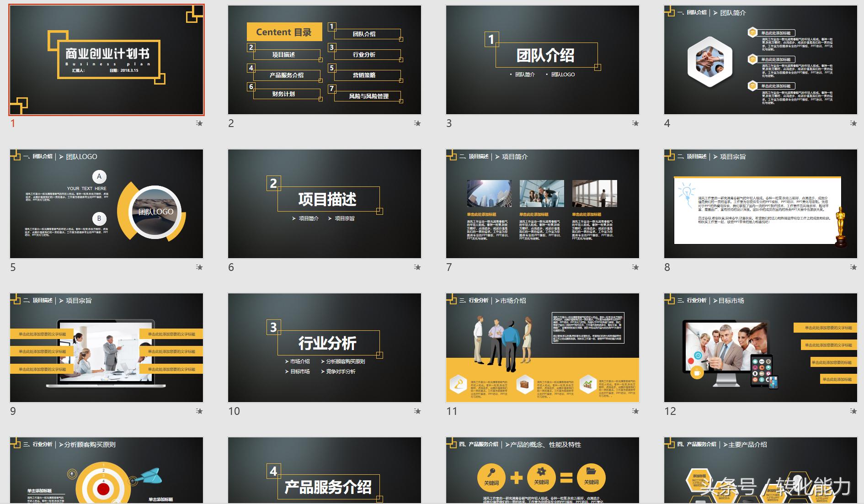Click the slide number 10 label
The image size is (864, 504).
point(234,411)
